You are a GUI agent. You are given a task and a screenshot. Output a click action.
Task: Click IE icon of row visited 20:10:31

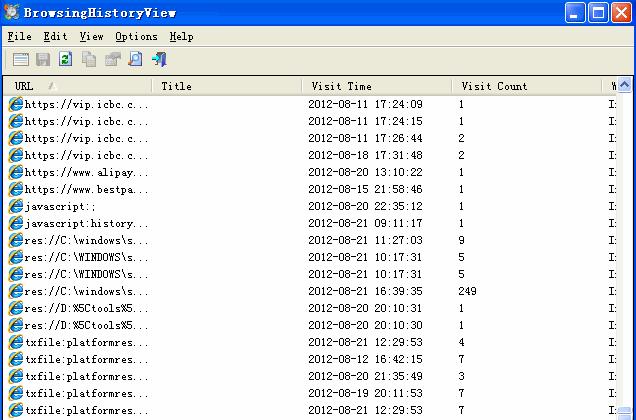click(x=15, y=308)
